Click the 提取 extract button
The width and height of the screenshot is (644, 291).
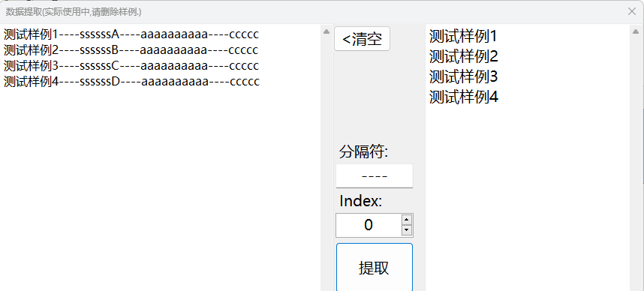coord(374,268)
